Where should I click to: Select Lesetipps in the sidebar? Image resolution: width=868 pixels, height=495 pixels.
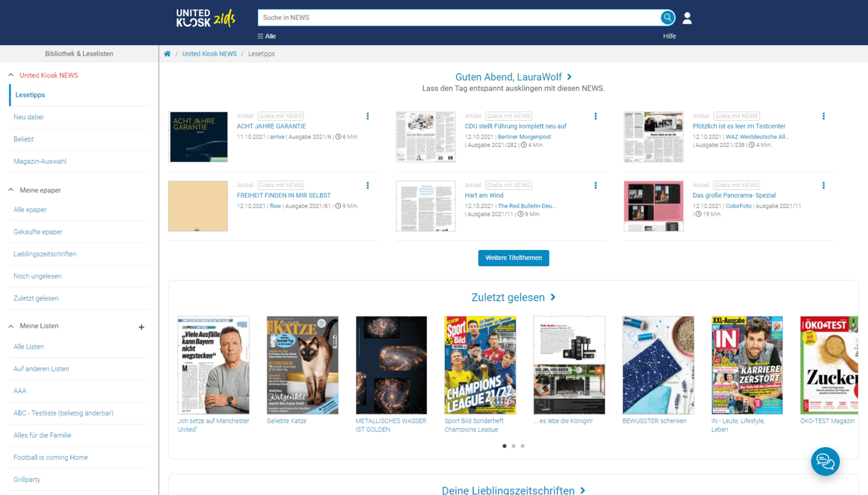[30, 95]
